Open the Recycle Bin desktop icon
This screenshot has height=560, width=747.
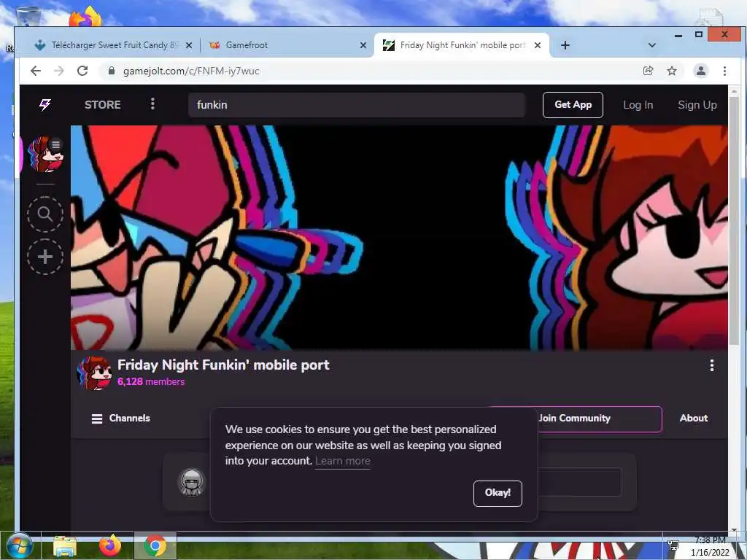tap(28, 16)
